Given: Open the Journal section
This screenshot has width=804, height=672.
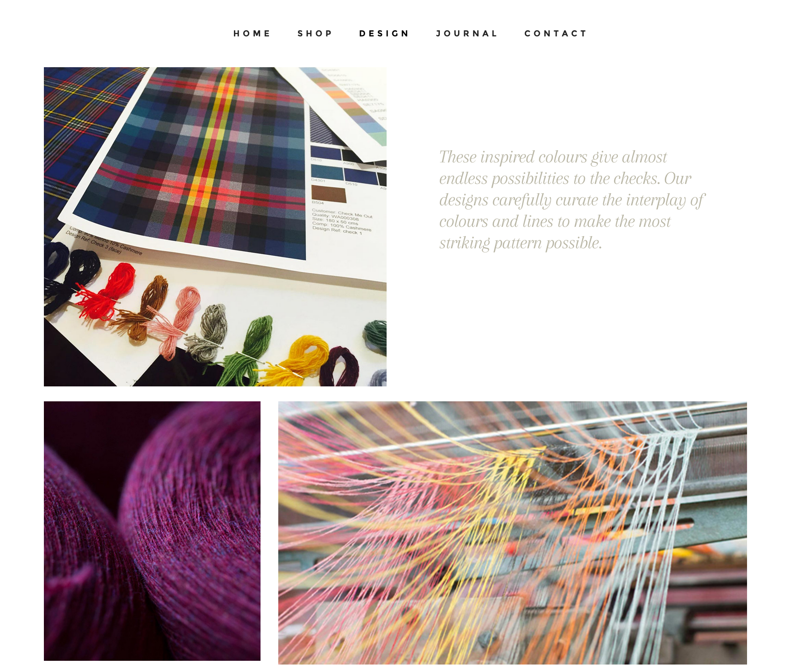Looking at the screenshot, I should click(x=467, y=34).
